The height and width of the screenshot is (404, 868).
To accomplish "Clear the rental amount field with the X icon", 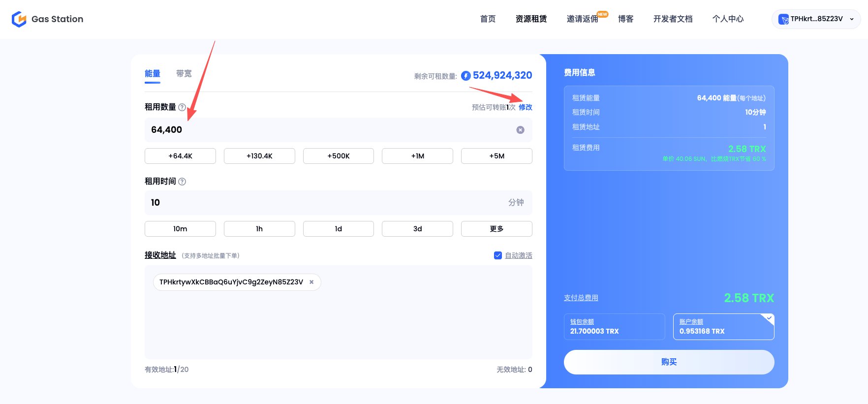I will click(520, 130).
